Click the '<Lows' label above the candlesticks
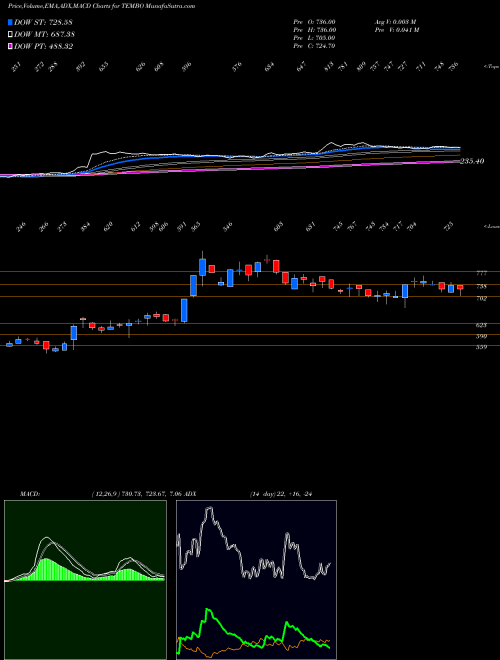Image resolution: width=500 pixels, height=660 pixels. [x=491, y=226]
